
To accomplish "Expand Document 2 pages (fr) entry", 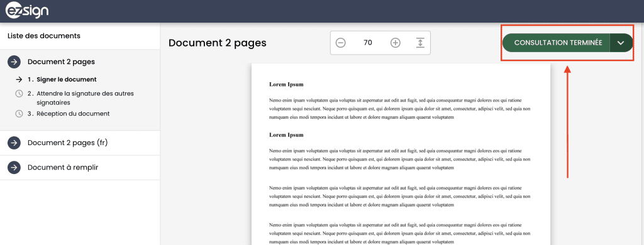I will (x=80, y=143).
